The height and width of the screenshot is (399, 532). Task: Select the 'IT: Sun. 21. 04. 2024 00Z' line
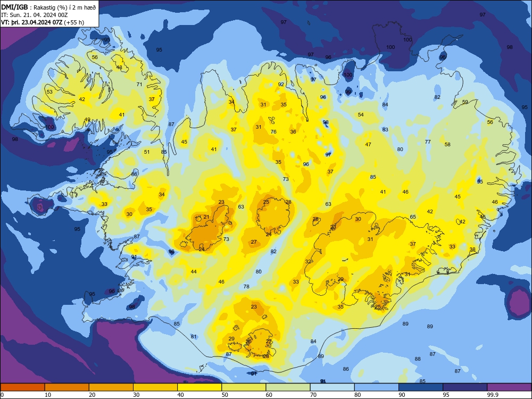(34, 15)
